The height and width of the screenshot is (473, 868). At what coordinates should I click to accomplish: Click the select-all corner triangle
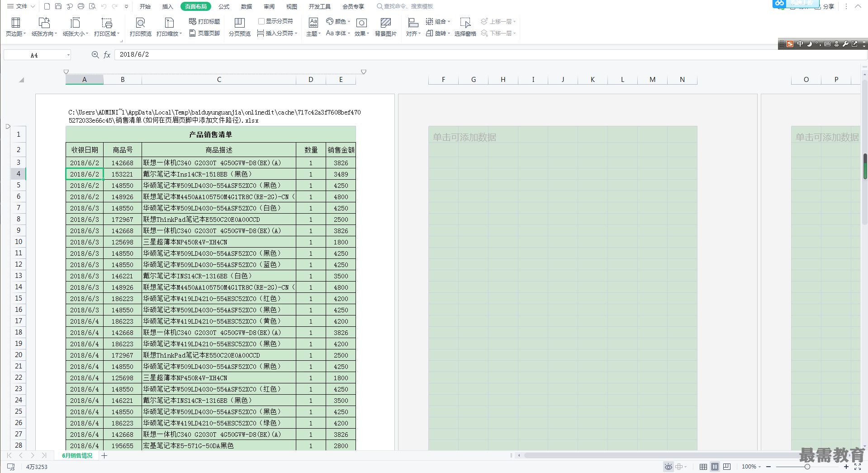point(21,80)
